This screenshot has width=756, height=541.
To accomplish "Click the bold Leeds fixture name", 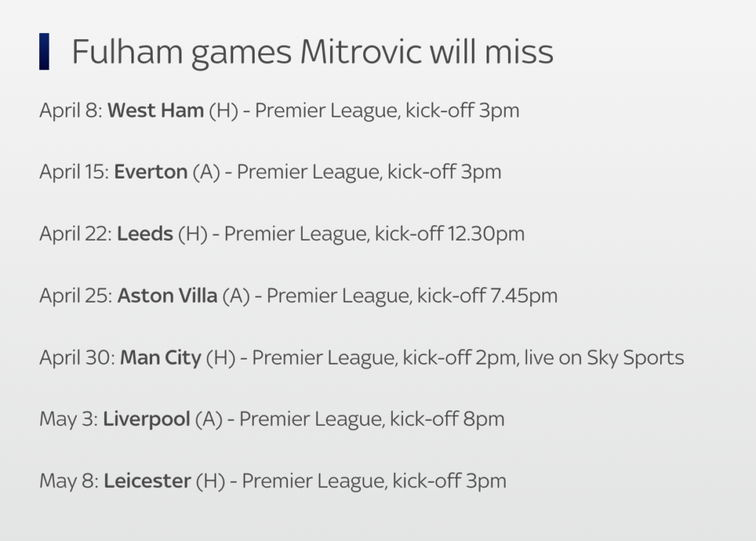I will pos(145,234).
